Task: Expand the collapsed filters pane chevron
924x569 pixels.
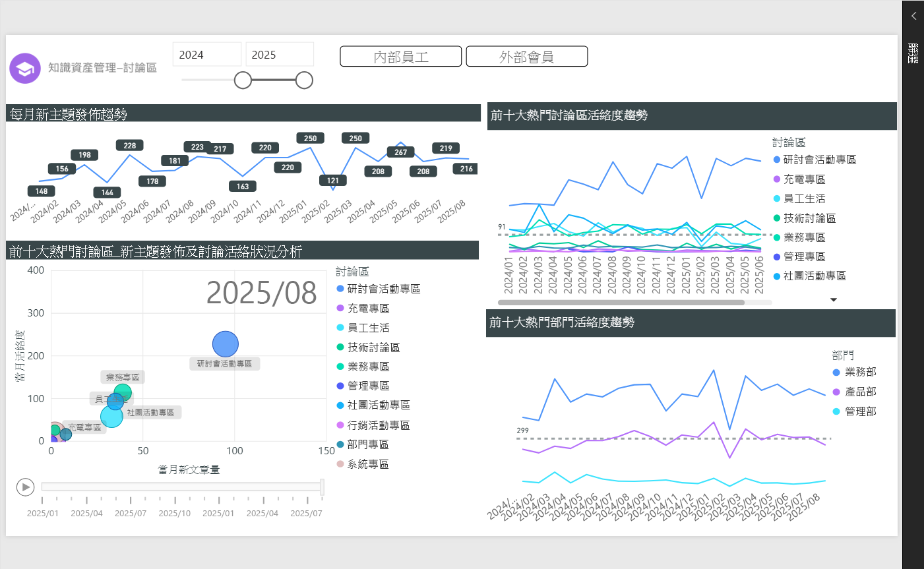Action: (913, 16)
